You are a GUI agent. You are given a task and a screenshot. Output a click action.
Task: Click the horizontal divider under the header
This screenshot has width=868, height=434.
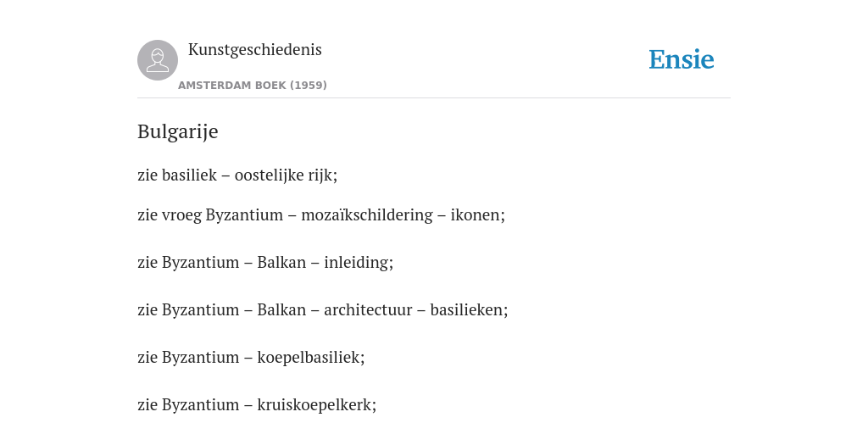(x=434, y=98)
